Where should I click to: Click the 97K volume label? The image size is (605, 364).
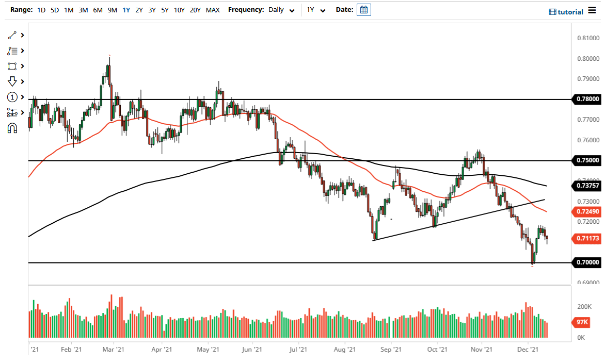pos(581,323)
